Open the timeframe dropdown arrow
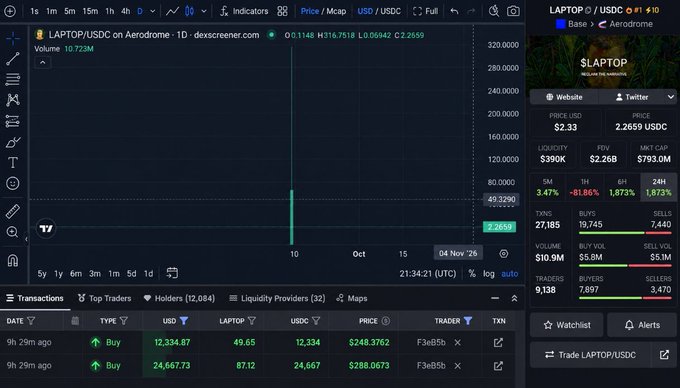Screen dimensions: 680x388 click(x=152, y=11)
